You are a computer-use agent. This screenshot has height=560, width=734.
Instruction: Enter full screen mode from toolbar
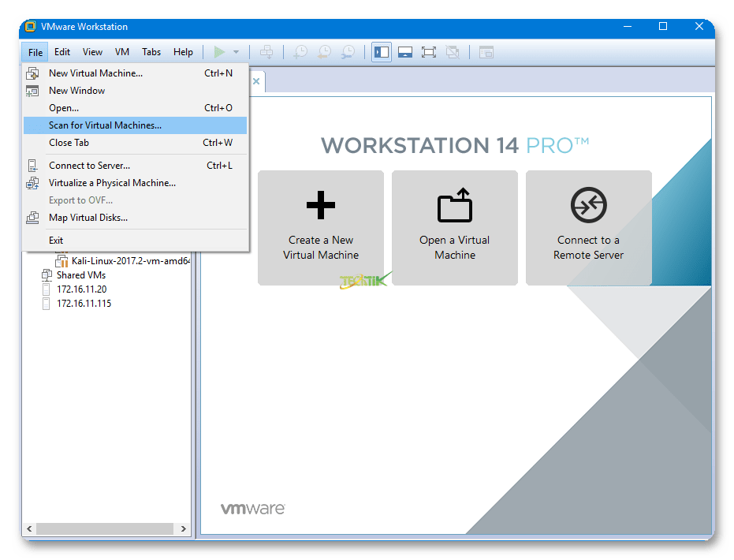[x=429, y=52]
